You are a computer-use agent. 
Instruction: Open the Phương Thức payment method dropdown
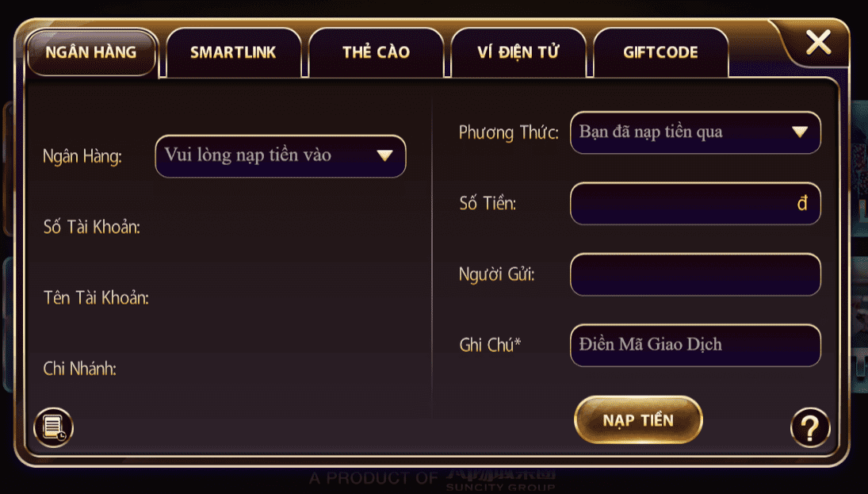pyautogui.click(x=695, y=132)
